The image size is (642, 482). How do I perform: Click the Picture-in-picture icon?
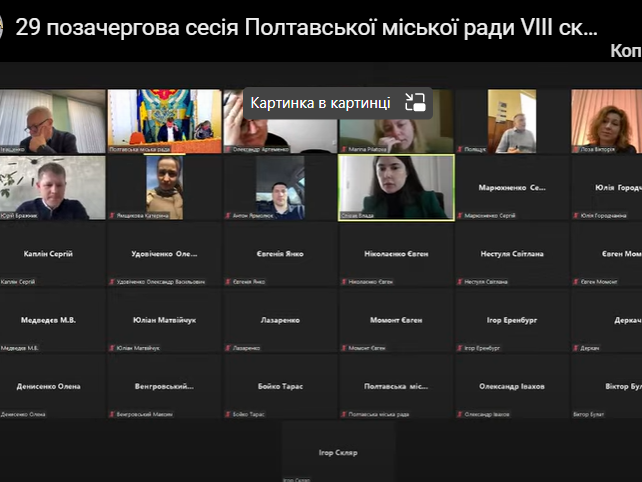(415, 102)
